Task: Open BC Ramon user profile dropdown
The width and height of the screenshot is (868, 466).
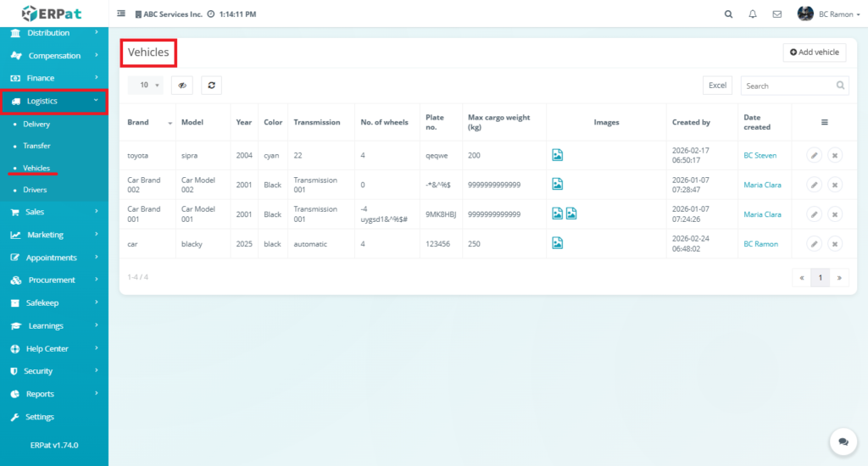Action: coord(817,14)
